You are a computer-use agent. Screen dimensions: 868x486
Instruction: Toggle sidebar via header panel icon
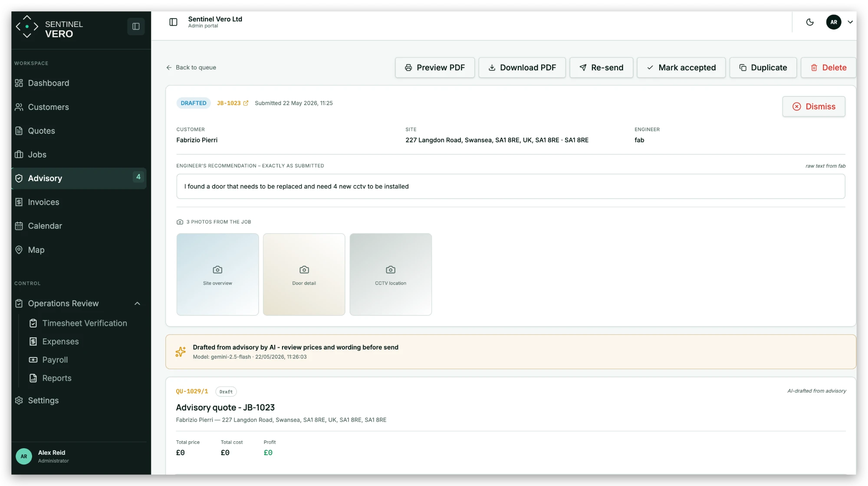(x=173, y=22)
